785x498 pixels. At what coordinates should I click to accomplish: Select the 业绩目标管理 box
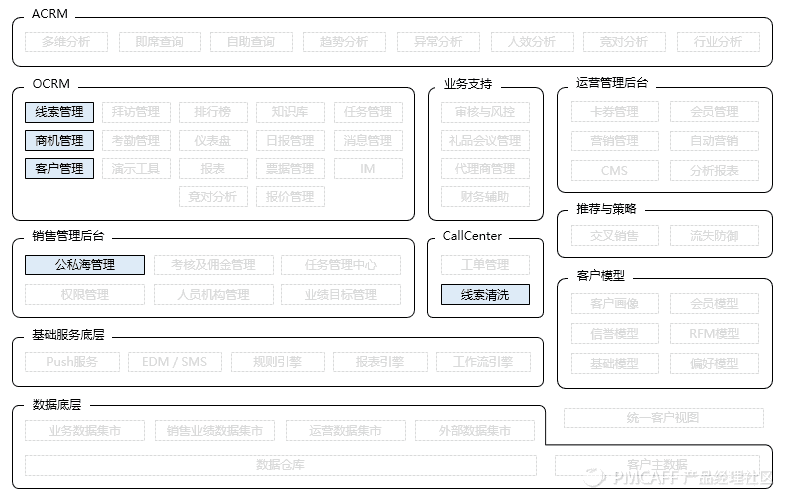(x=341, y=295)
